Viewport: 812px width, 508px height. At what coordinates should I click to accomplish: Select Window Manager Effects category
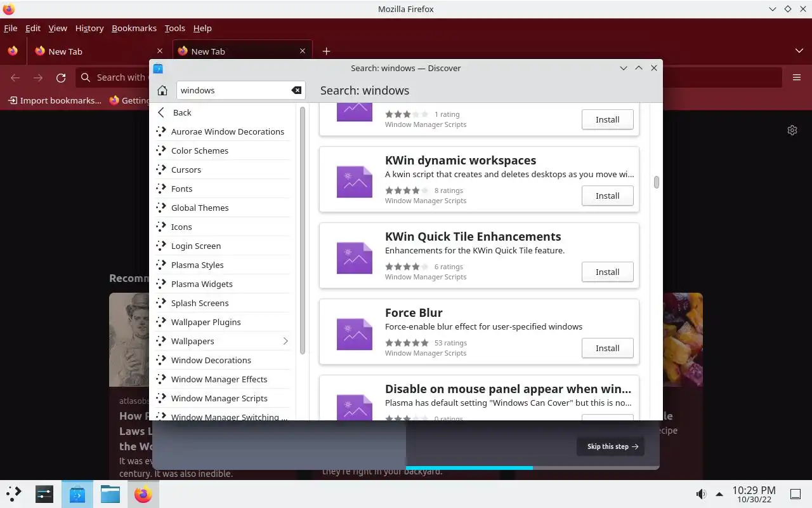[x=223, y=379]
